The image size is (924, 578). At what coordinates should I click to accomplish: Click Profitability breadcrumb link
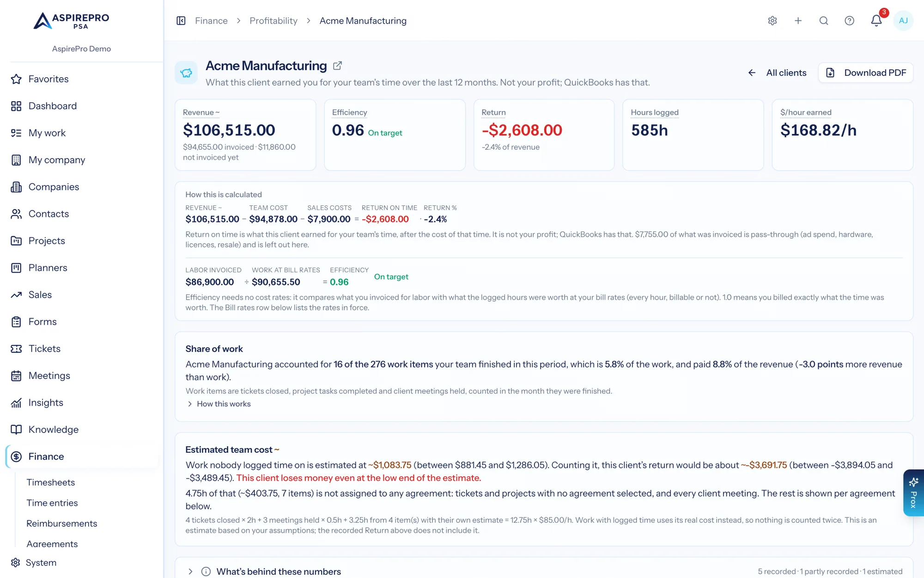click(274, 21)
